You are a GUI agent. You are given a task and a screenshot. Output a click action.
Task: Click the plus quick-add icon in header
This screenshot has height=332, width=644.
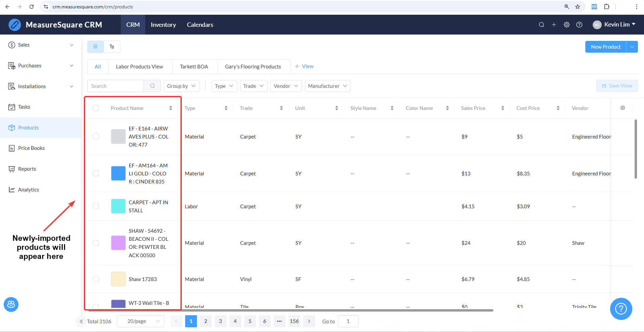[554, 24]
